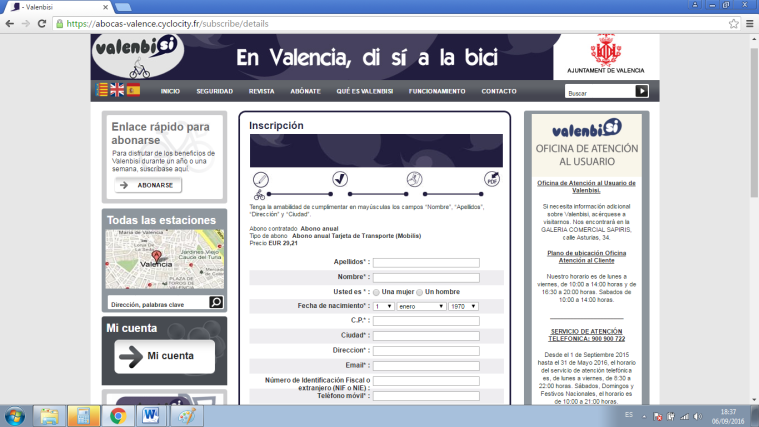Screen dimensions: 759x427
Task: Click the magnifier icon in station search
Action: pos(216,302)
